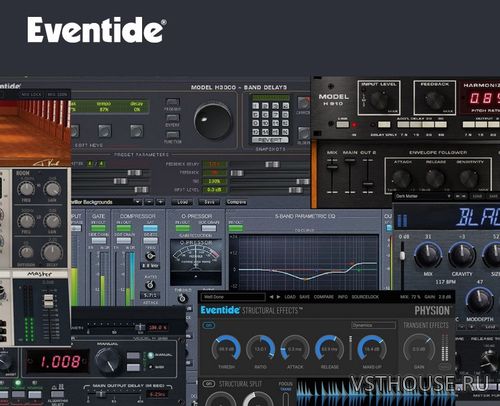The image size is (500, 406).
Task: Click the H3000 Load preset button
Action: click(x=182, y=202)
